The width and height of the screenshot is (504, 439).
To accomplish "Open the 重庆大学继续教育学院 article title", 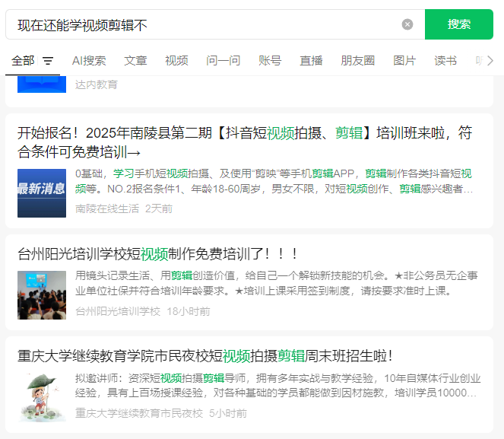I will coord(205,355).
